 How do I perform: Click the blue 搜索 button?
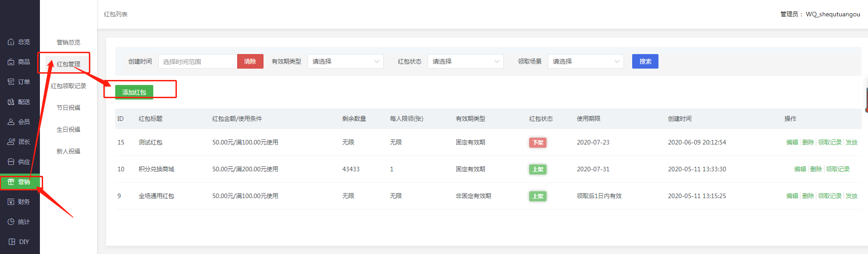click(645, 61)
